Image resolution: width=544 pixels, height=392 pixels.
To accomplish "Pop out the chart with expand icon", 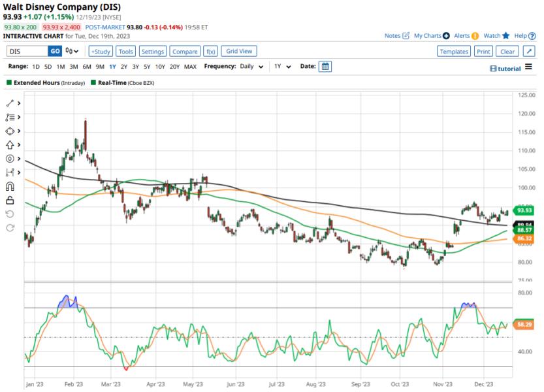I will point(528,52).
